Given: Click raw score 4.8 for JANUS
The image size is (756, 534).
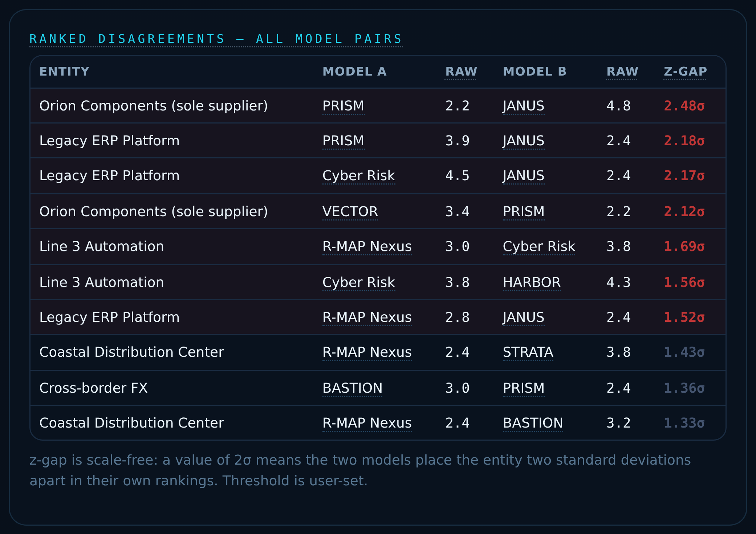Looking at the screenshot, I should tap(618, 106).
